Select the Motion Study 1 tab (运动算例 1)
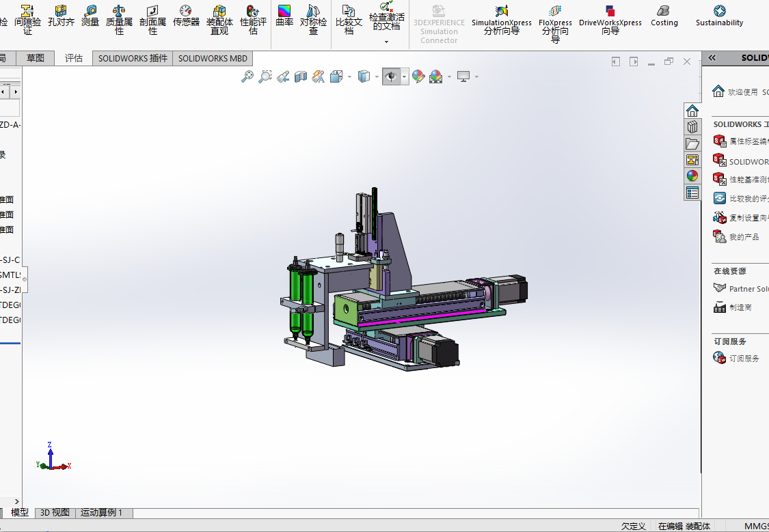 (x=104, y=512)
